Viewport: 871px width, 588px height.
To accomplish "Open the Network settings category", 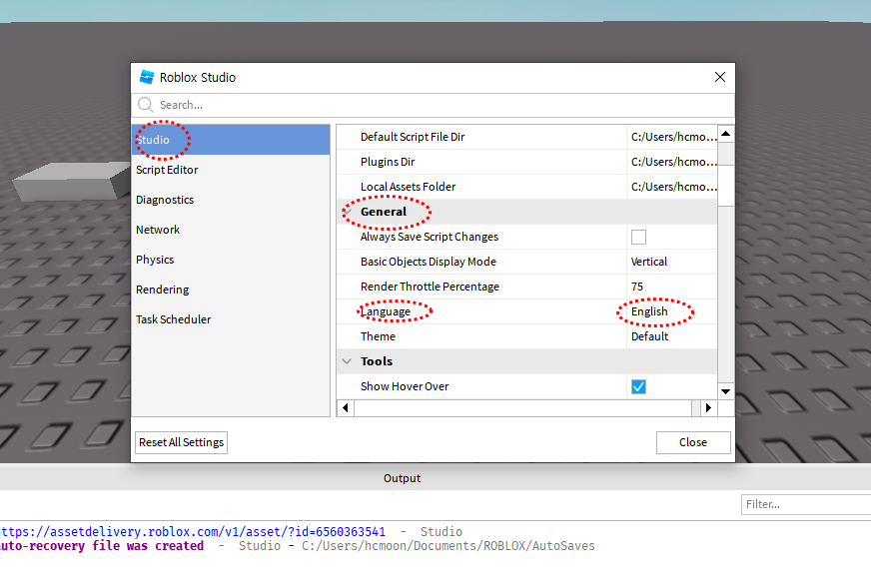I will [x=231, y=230].
